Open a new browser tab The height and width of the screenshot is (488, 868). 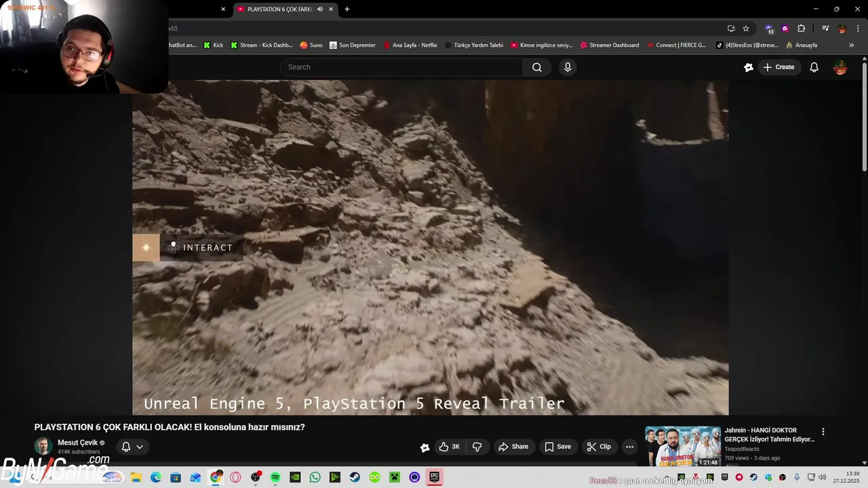[347, 9]
